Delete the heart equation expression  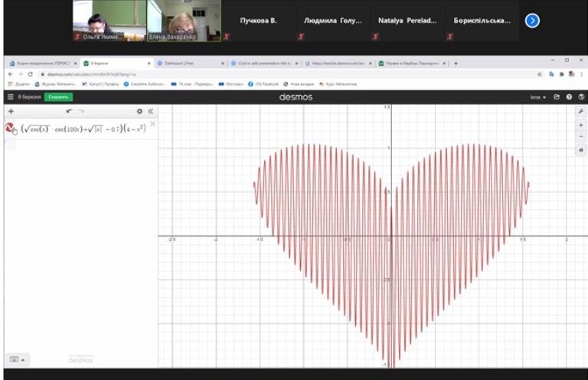tap(152, 123)
